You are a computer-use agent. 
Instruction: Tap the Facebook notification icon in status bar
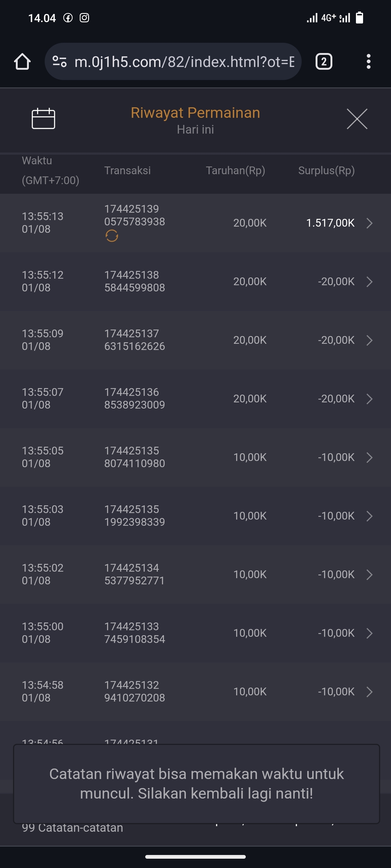coord(68,18)
